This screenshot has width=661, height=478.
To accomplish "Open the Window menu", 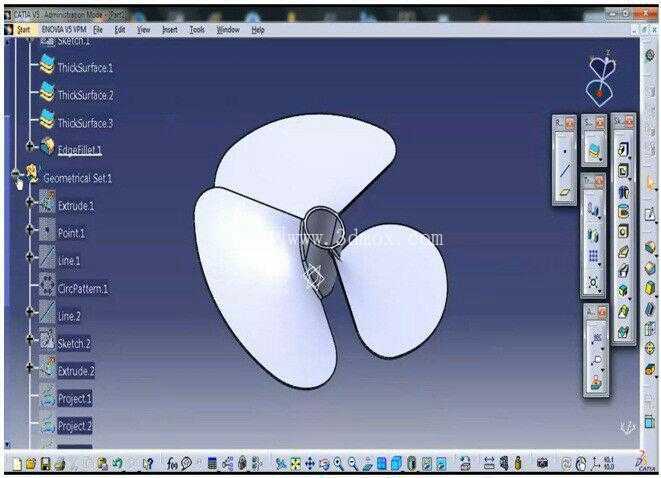I will tap(228, 30).
